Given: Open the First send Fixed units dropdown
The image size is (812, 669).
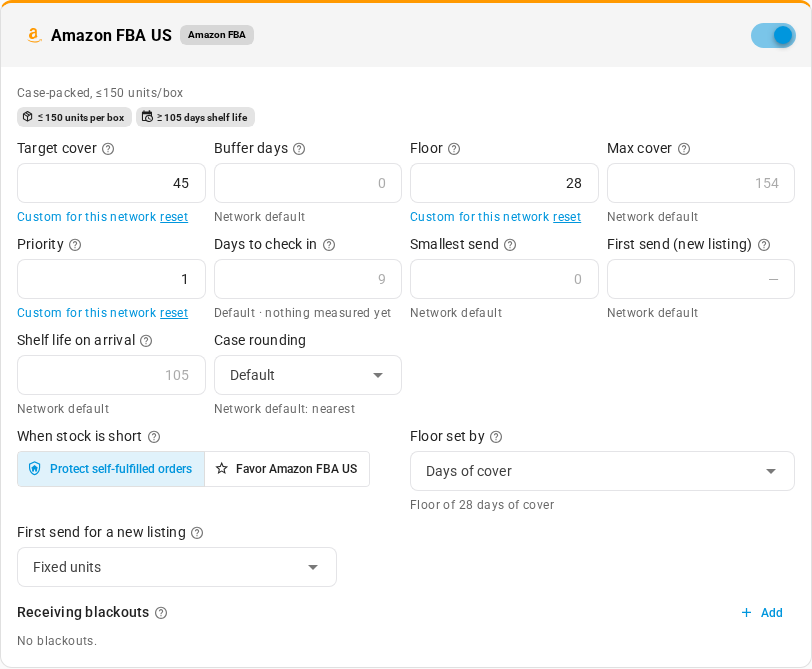Looking at the screenshot, I should 177,567.
